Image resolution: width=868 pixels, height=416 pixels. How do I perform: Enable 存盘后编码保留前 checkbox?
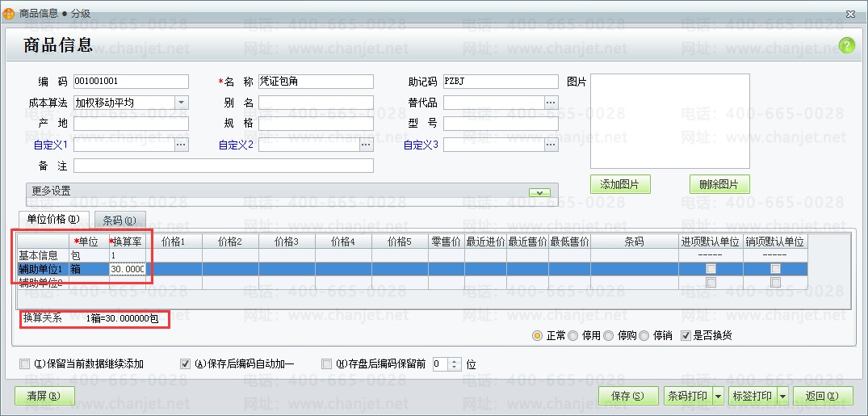pos(326,364)
